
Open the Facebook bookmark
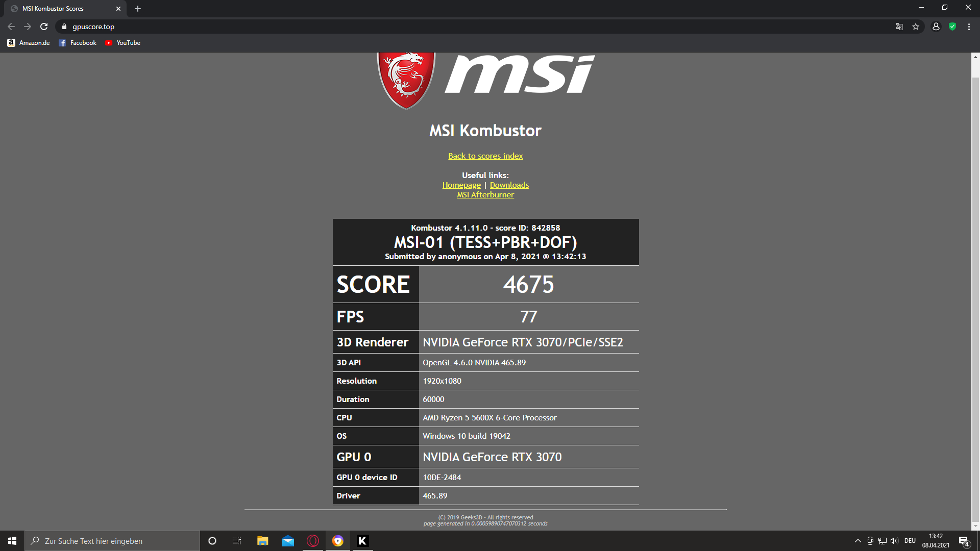tap(78, 43)
